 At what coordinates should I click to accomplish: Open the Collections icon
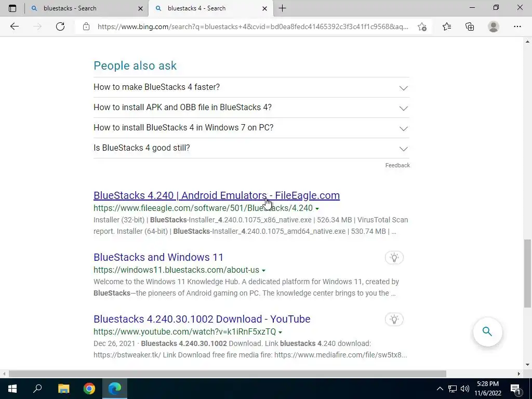(470, 26)
